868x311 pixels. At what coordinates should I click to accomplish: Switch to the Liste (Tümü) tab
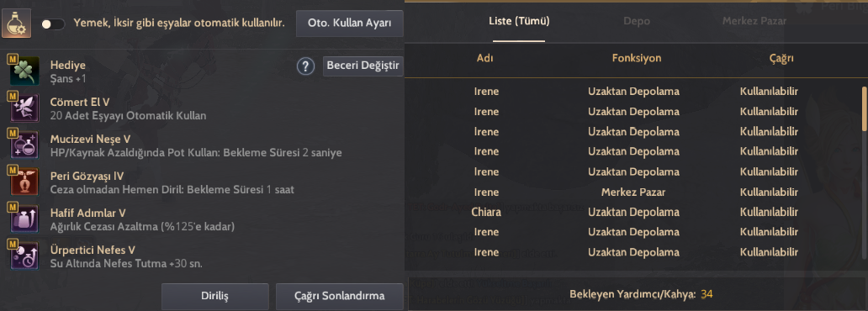519,22
